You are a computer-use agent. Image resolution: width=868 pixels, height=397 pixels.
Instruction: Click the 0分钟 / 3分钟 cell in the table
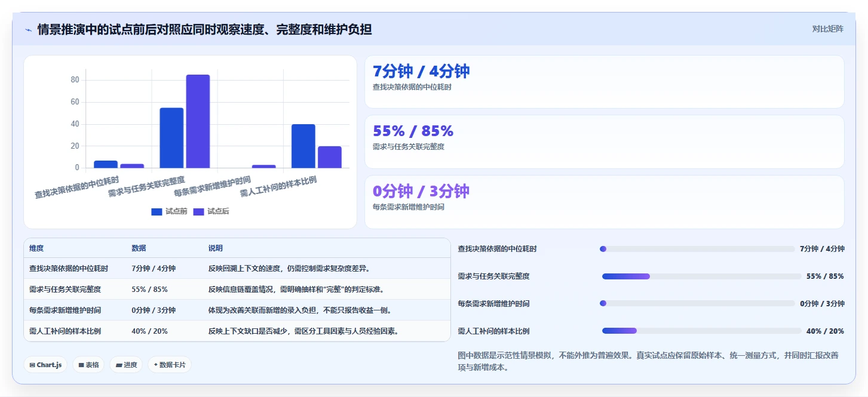pos(154,310)
